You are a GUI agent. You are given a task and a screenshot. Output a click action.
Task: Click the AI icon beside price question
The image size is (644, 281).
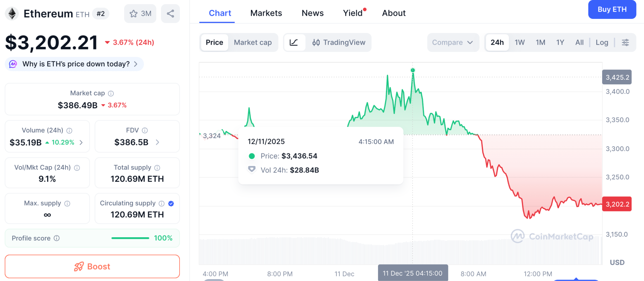click(x=13, y=64)
